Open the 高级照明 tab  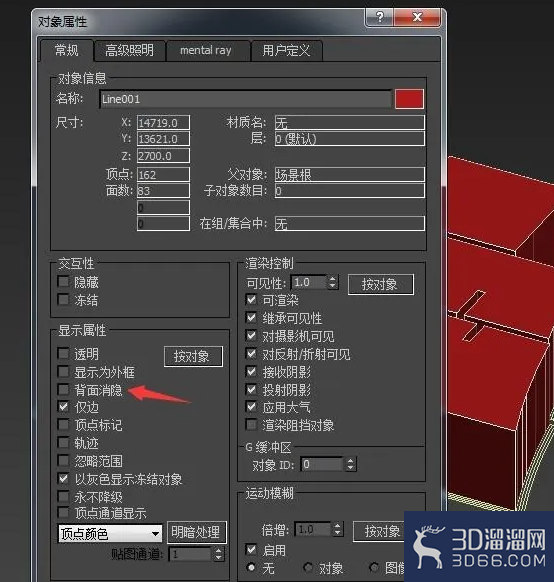(x=130, y=50)
